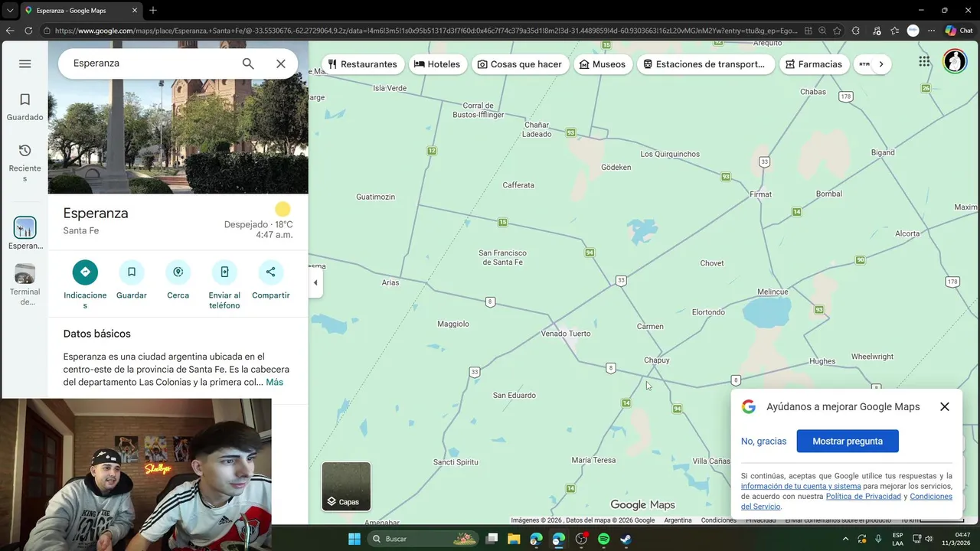The image size is (980, 551).
Task: Click the Firmat city label on map
Action: click(760, 194)
